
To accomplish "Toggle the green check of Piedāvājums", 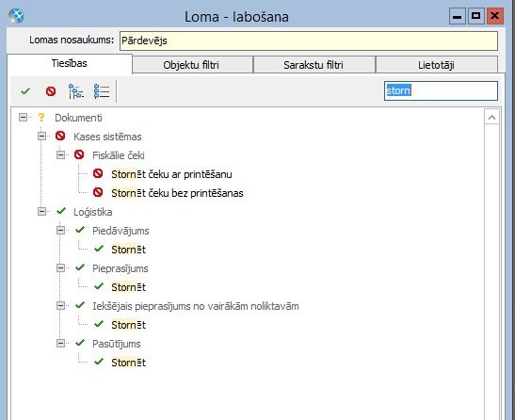I will click(x=80, y=230).
